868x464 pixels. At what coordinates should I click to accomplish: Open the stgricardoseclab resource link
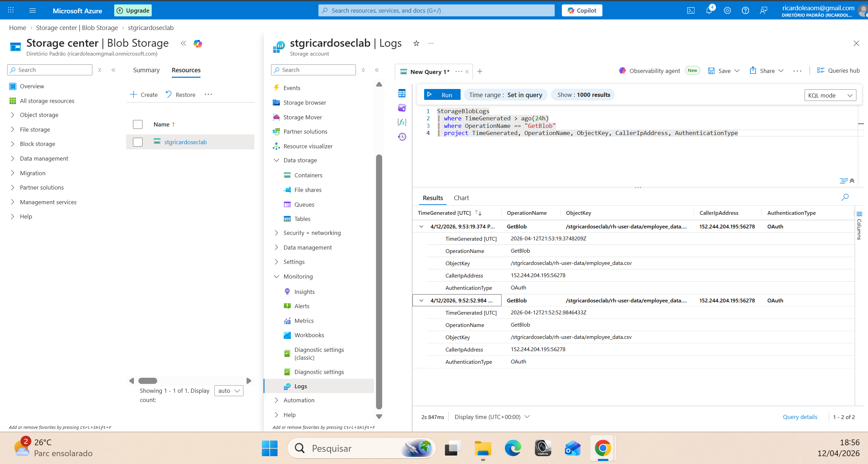tap(185, 142)
